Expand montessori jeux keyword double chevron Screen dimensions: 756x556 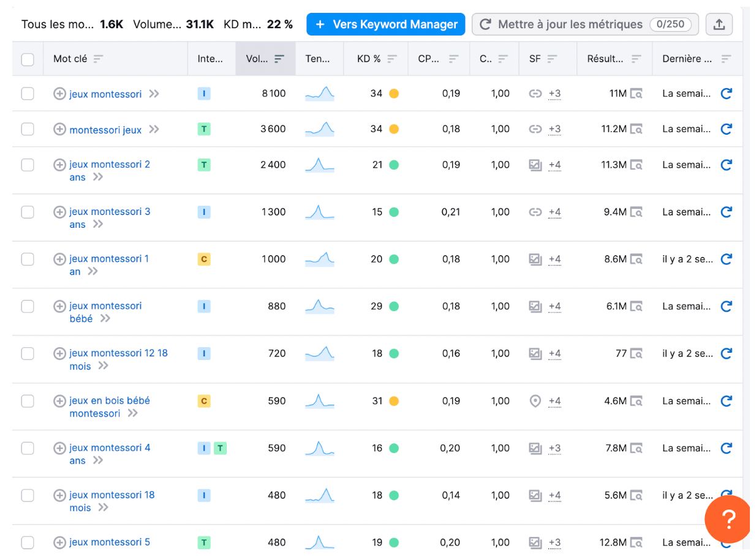[x=154, y=129]
